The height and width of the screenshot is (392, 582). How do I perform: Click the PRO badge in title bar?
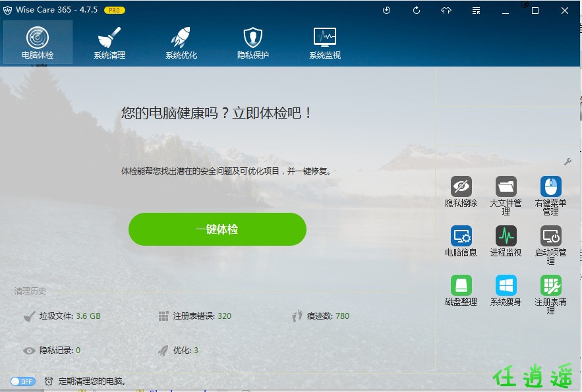point(114,11)
